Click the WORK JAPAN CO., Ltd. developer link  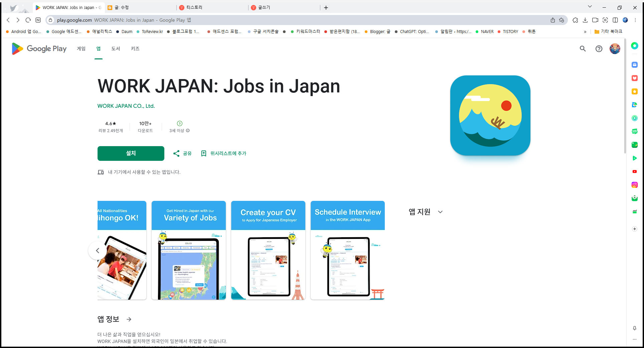[126, 106]
